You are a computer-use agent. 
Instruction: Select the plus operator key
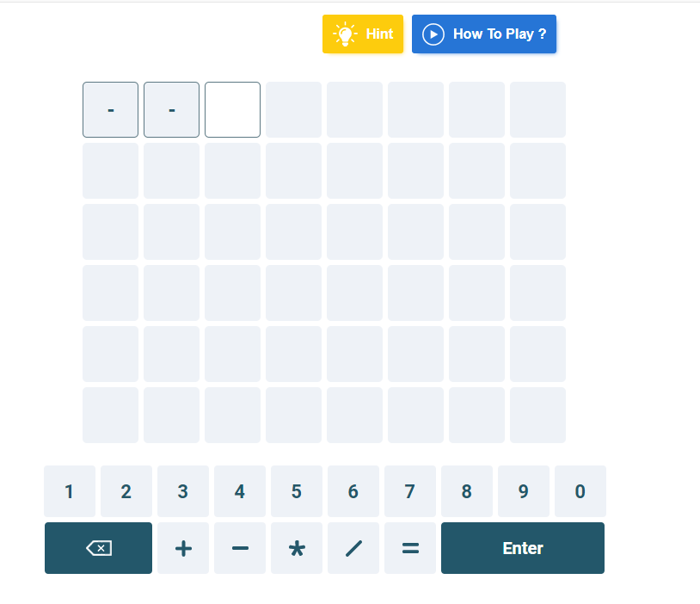point(183,548)
